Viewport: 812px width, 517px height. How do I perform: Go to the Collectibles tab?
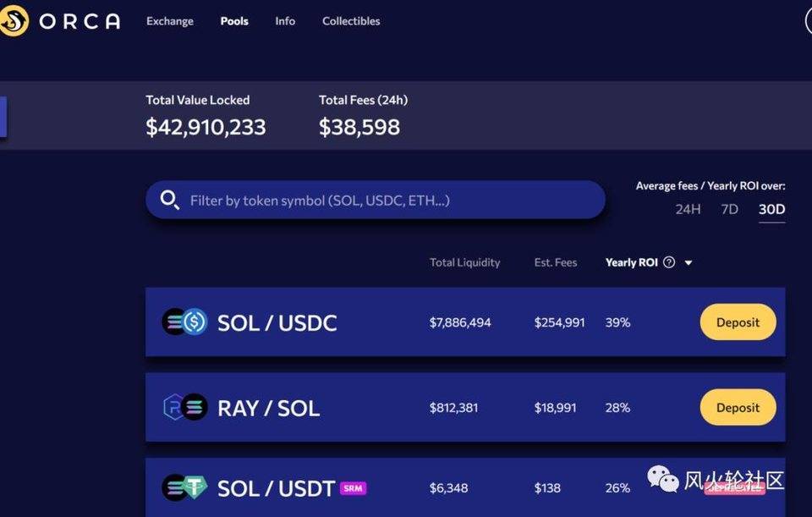click(351, 21)
